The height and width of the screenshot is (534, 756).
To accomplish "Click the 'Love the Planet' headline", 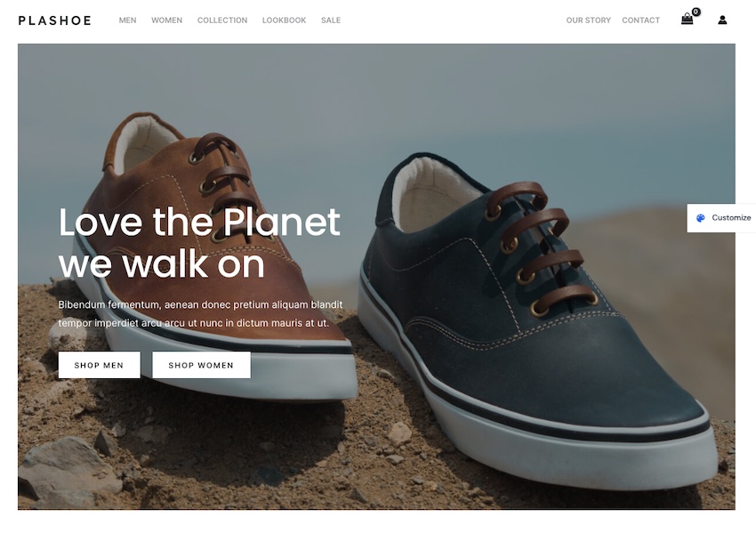I will (x=199, y=243).
